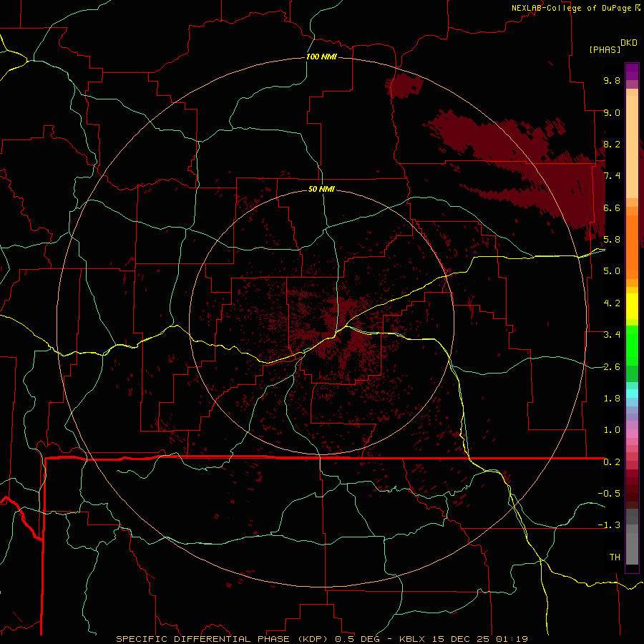
Task: Click the KBLX station identifier
Action: tap(412, 639)
